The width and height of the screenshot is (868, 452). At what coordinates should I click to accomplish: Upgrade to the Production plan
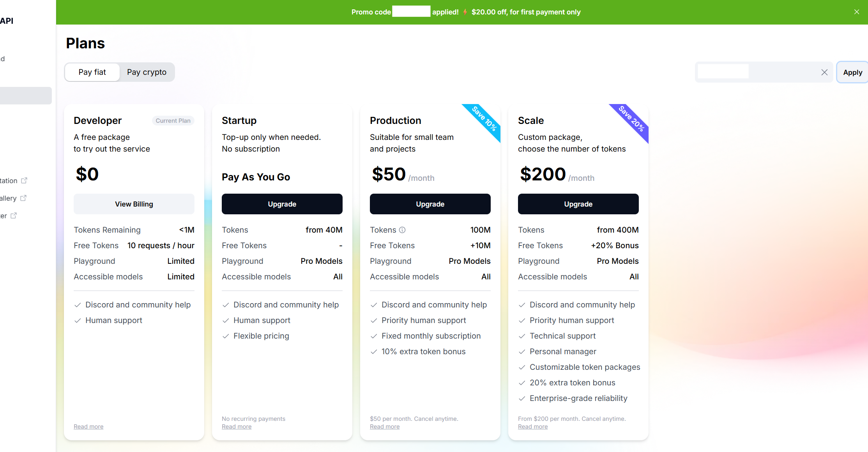[430, 204]
